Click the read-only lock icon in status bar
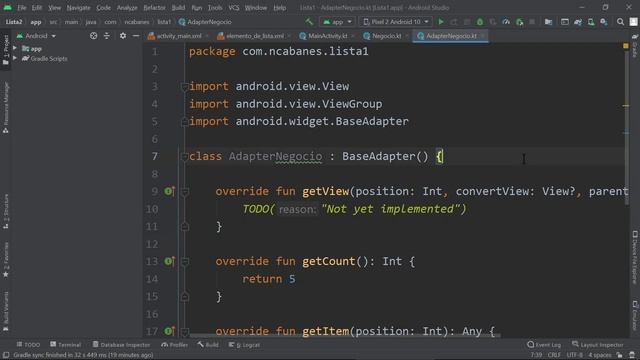Viewport: 640px width, 360px height. tap(620, 355)
